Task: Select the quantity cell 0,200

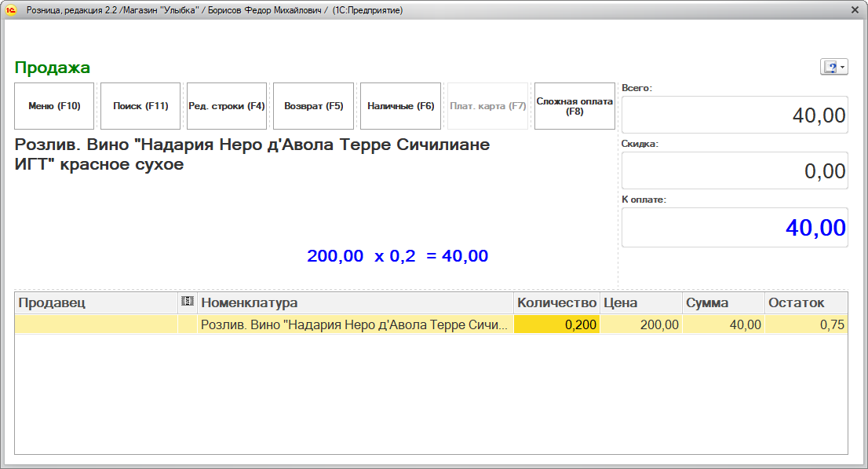Action: tap(556, 324)
